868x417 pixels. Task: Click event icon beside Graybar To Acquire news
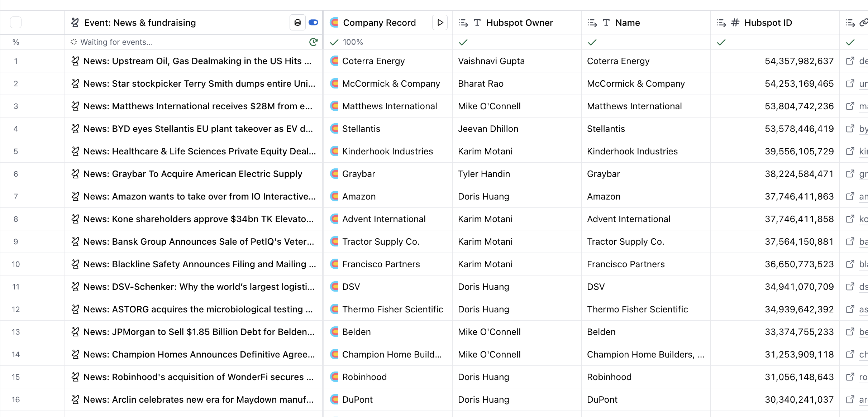tap(75, 174)
